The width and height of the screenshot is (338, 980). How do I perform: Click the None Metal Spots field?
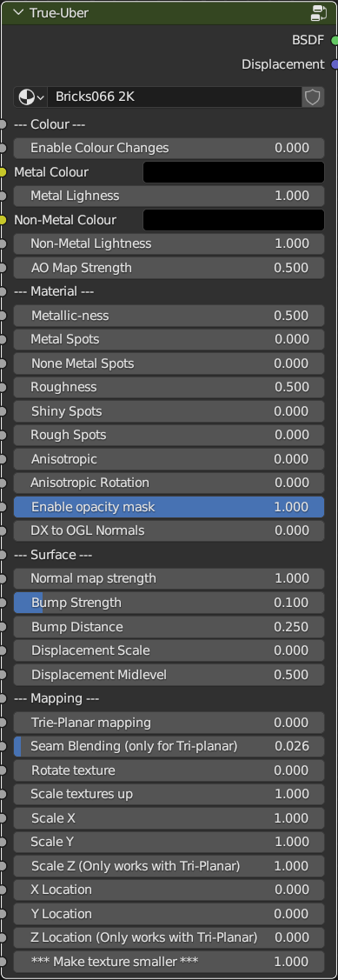[169, 363]
